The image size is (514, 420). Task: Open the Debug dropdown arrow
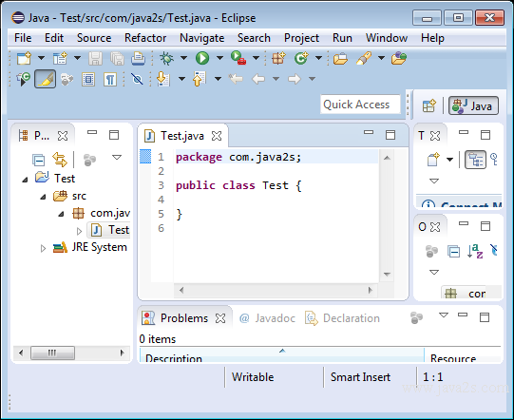coord(183,58)
